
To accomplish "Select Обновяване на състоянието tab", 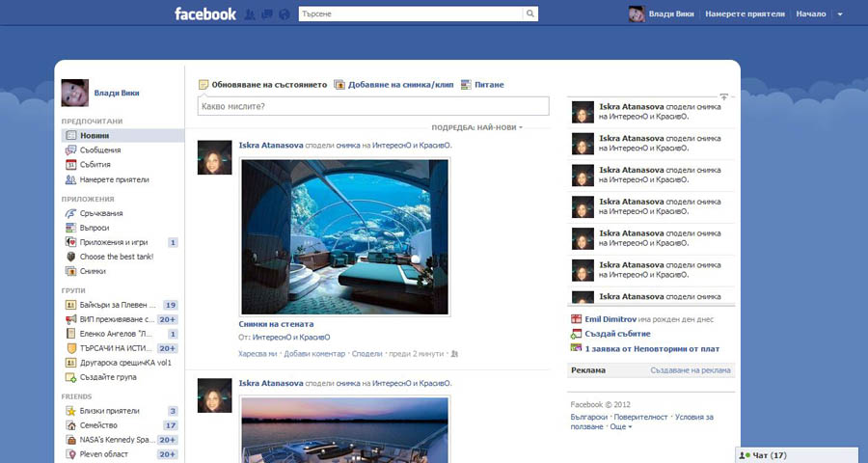I will (x=263, y=85).
